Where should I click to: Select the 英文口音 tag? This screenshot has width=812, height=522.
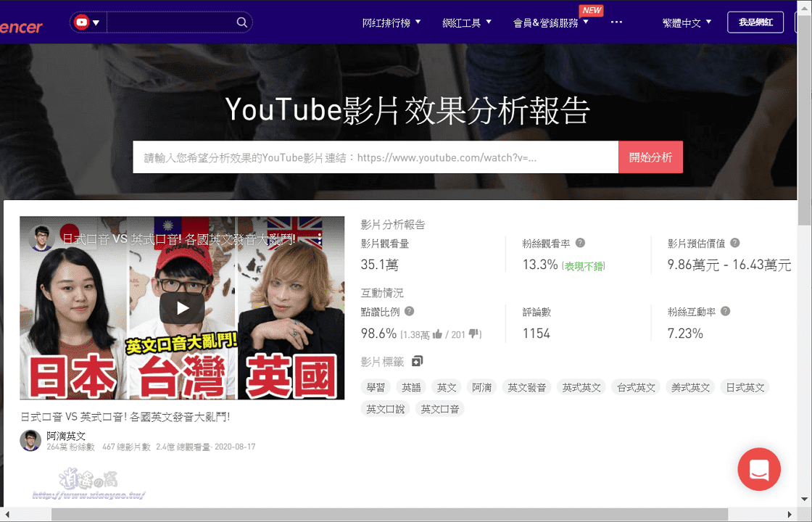coord(439,409)
